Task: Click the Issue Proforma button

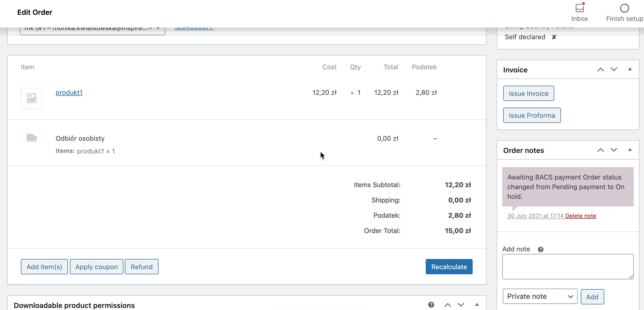Action: tap(532, 115)
